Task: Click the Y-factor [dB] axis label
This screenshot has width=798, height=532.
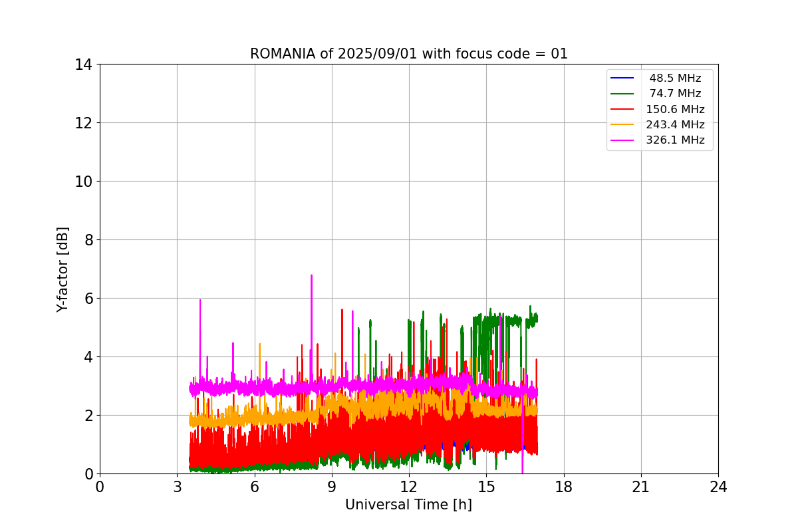Action: [x=63, y=269]
